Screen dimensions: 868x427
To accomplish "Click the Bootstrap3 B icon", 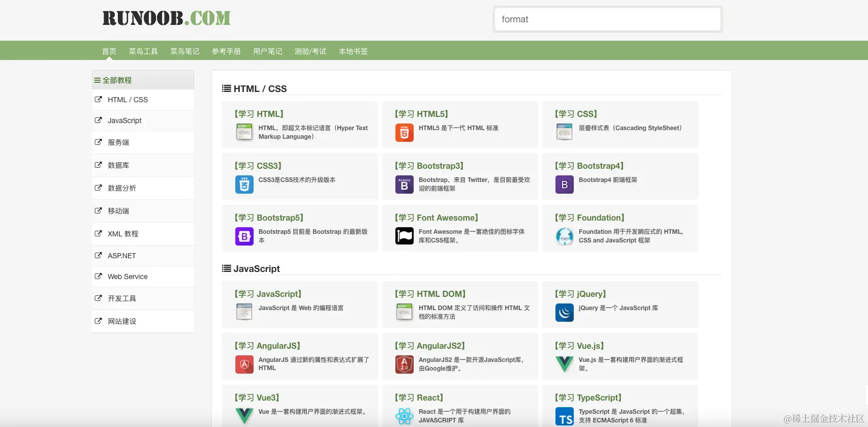I will pyautogui.click(x=405, y=185).
